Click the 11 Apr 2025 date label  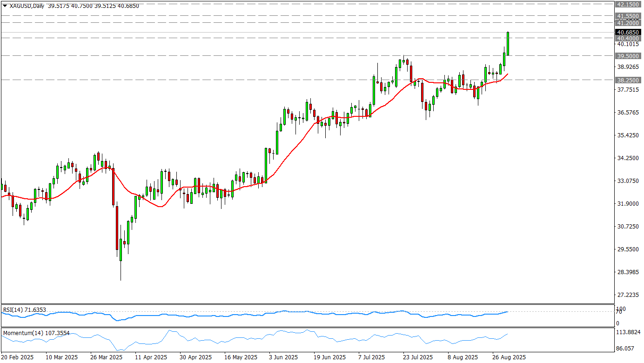(151, 357)
